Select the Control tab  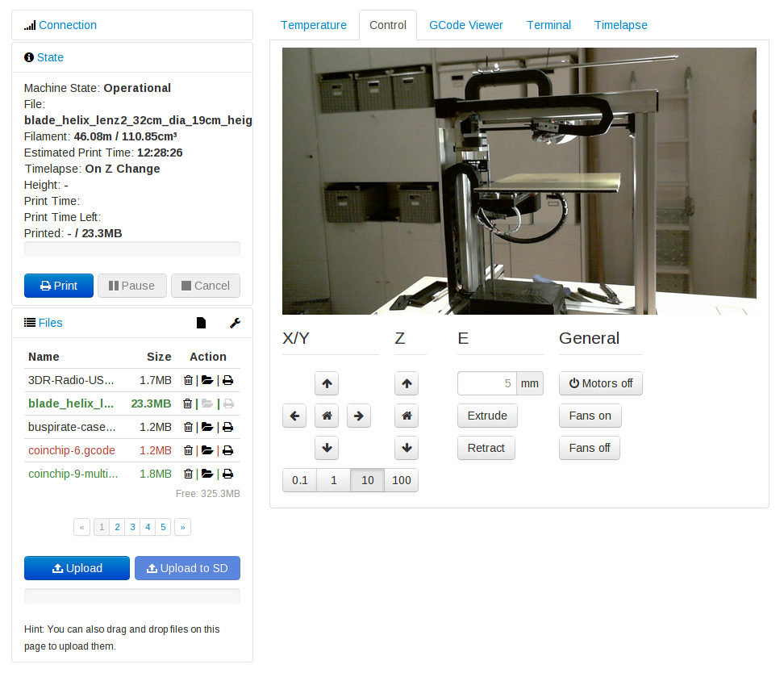coord(388,25)
